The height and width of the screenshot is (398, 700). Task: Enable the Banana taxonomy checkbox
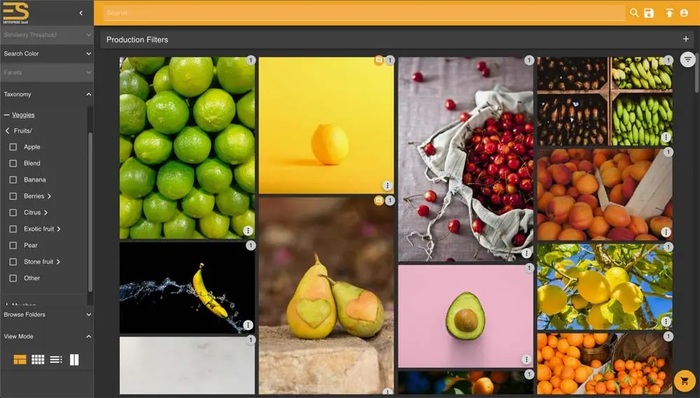click(13, 180)
